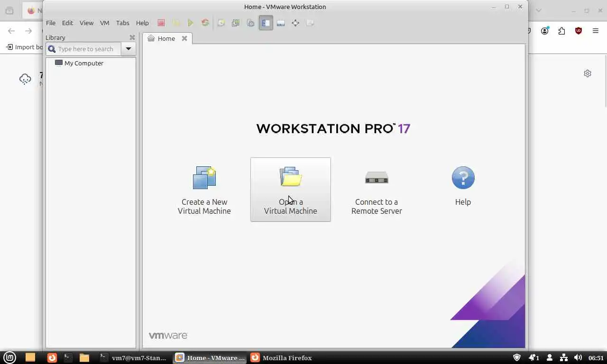Click the Library search field
This screenshot has width=607, height=364.
point(88,49)
